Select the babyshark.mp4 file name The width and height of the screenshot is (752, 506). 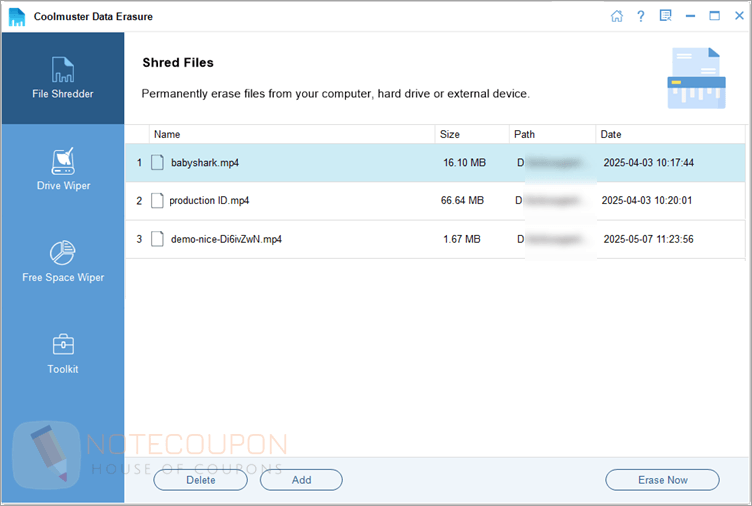[205, 163]
